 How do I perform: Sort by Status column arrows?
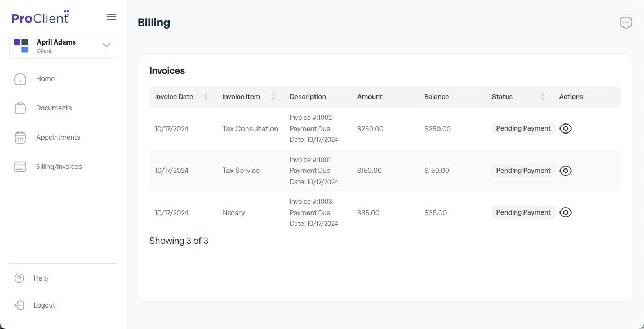(x=543, y=97)
